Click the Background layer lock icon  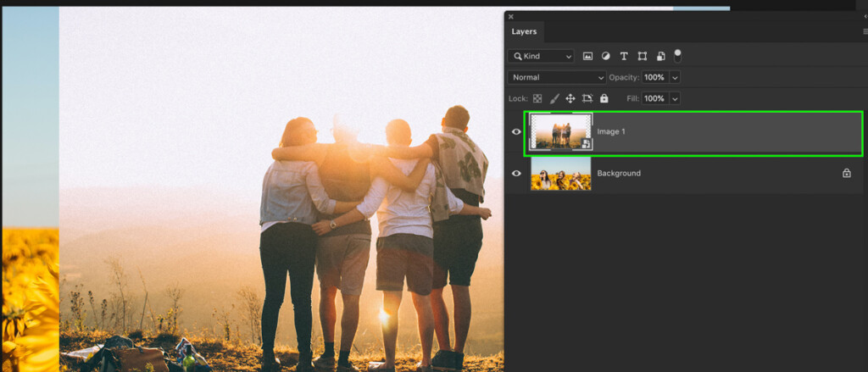click(847, 173)
